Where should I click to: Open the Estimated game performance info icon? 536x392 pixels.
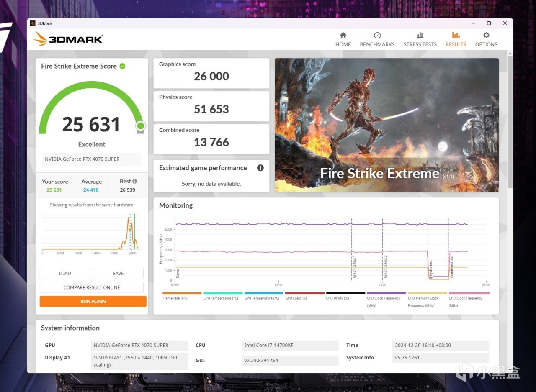[x=260, y=168]
